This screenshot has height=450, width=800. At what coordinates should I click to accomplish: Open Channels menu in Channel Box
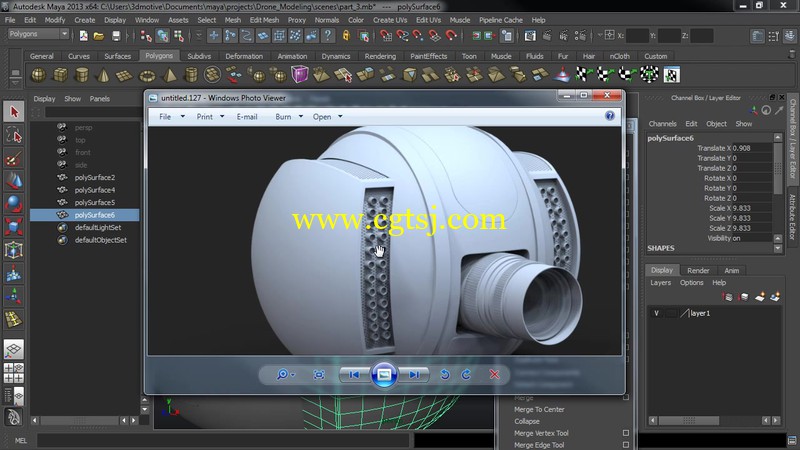coord(662,123)
